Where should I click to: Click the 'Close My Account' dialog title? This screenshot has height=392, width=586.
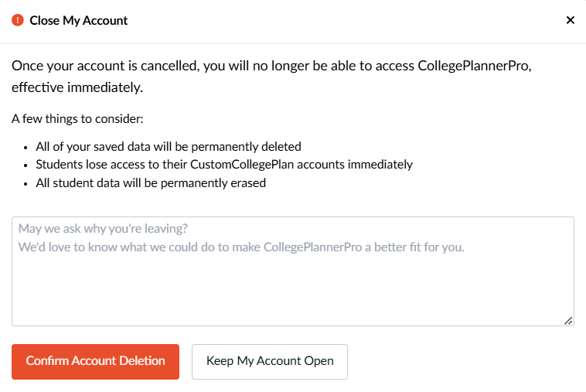pos(79,21)
